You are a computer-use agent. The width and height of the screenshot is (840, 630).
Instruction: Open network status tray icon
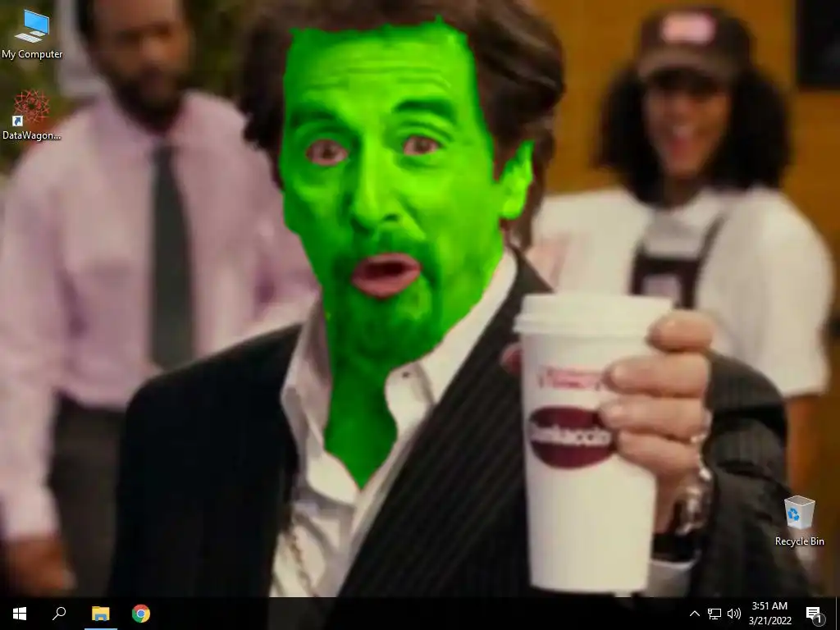point(714,614)
